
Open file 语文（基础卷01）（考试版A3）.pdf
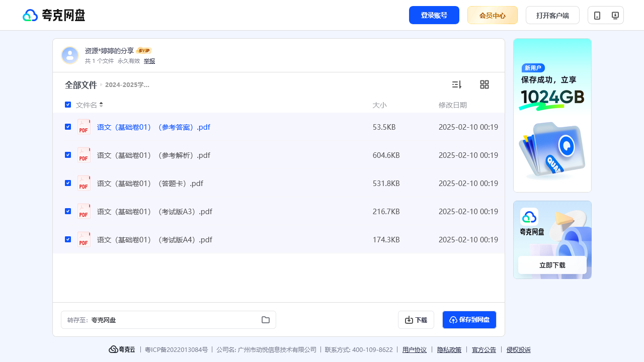coord(154,212)
